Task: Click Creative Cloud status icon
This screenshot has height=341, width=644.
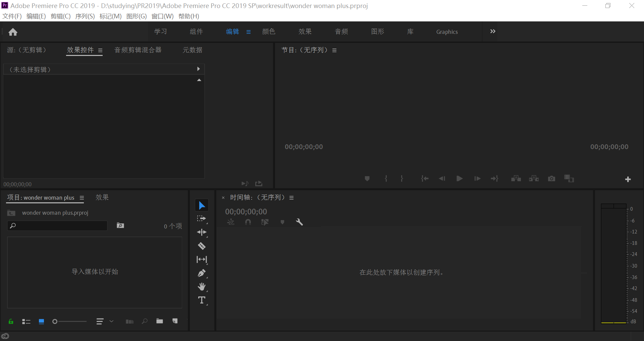Action: tap(5, 336)
